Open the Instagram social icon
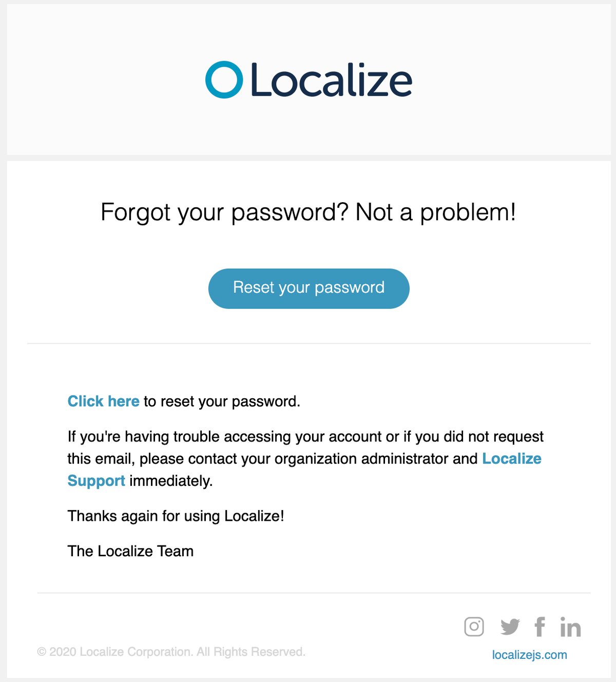Viewport: 616px width, 682px height. tap(474, 627)
